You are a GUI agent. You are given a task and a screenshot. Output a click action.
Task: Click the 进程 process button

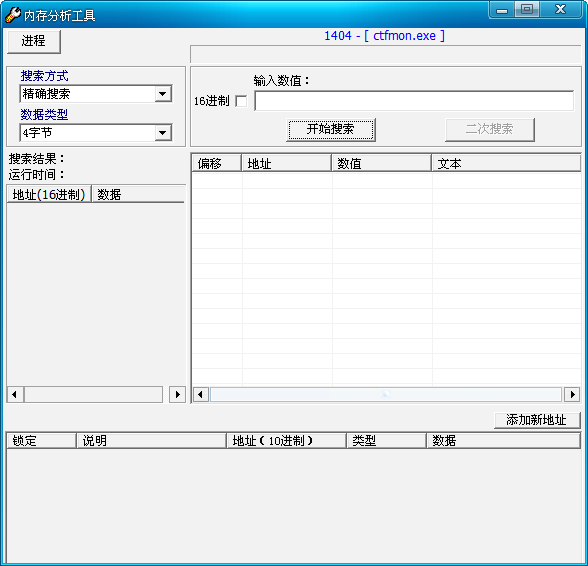pyautogui.click(x=34, y=41)
